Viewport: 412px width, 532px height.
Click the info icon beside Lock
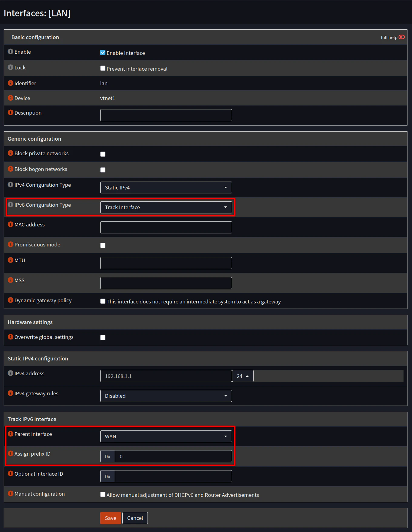(10, 67)
